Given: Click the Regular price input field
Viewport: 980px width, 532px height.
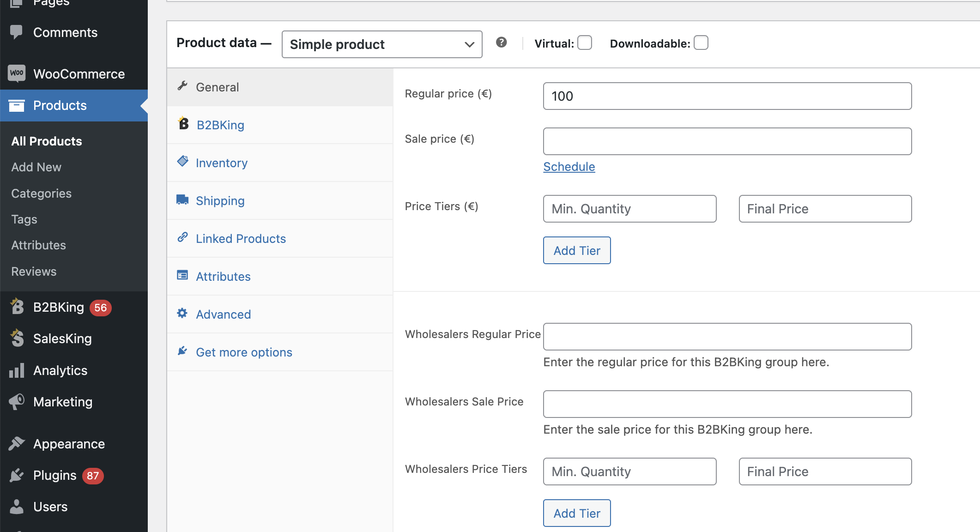Looking at the screenshot, I should tap(727, 96).
